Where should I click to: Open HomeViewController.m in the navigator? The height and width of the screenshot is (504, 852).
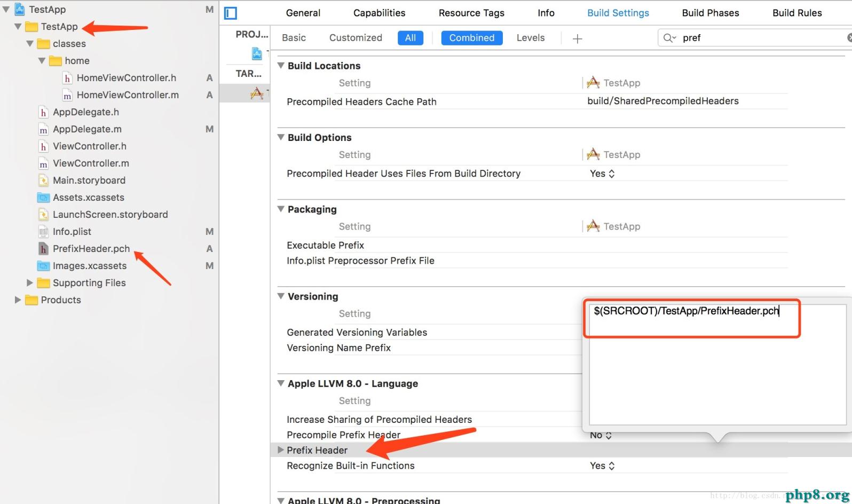coord(127,95)
